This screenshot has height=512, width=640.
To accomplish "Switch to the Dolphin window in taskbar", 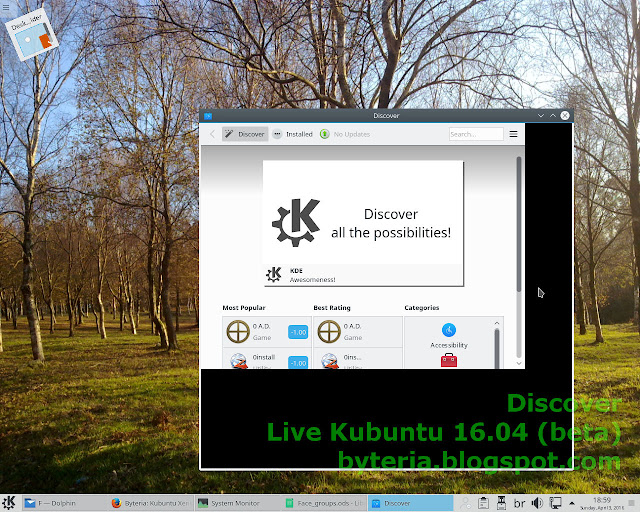I will click(62, 503).
